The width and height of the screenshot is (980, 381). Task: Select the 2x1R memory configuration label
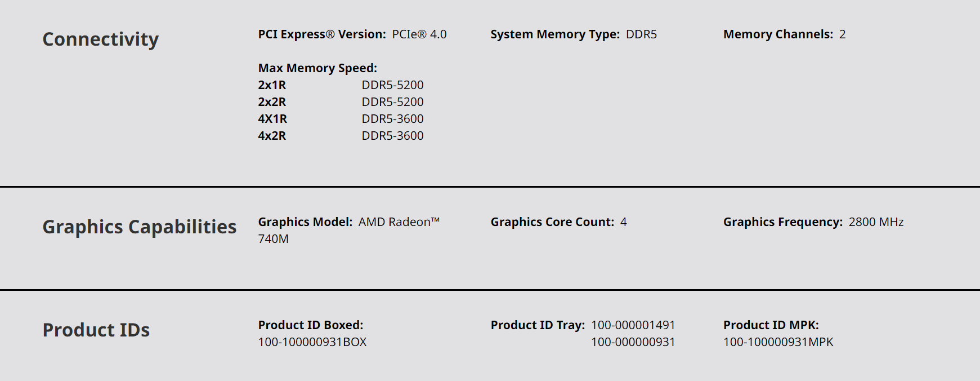point(272,85)
